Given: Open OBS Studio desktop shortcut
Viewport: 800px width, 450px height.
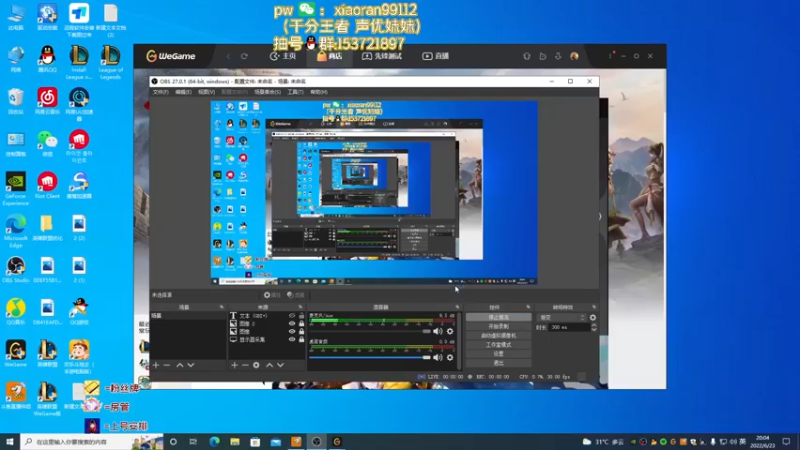Looking at the screenshot, I should [16, 270].
